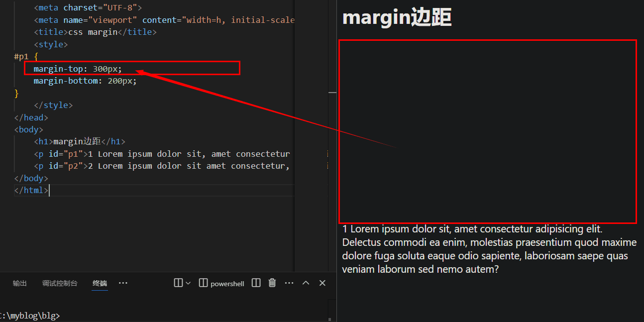
Task: Open the launch profile dropdown arrow
Action: point(188,283)
